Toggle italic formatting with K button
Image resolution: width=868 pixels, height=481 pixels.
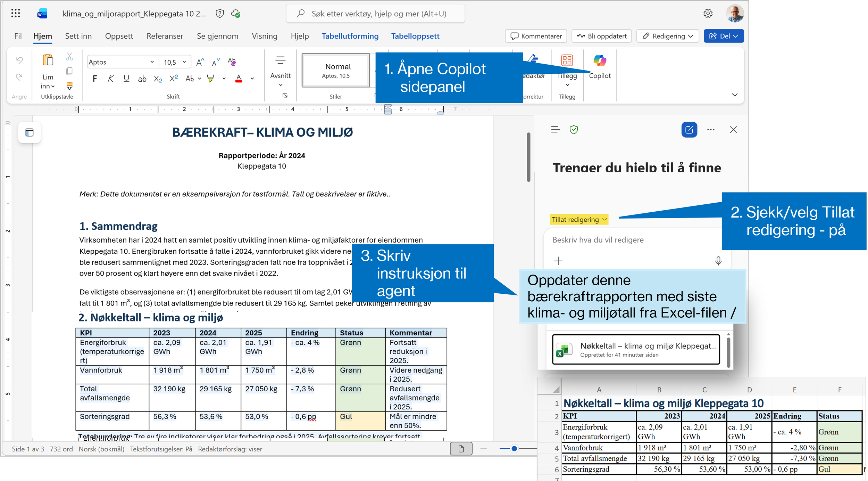[110, 79]
